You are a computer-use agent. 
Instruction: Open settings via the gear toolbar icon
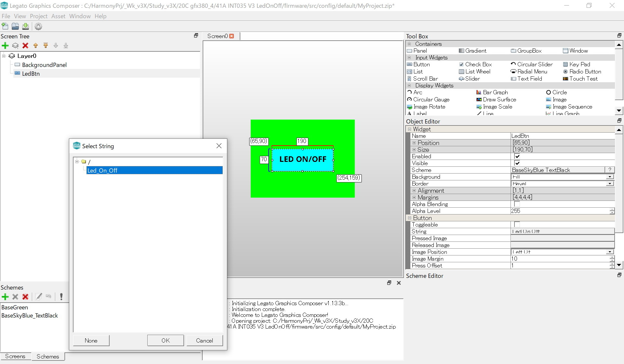pyautogui.click(x=38, y=26)
